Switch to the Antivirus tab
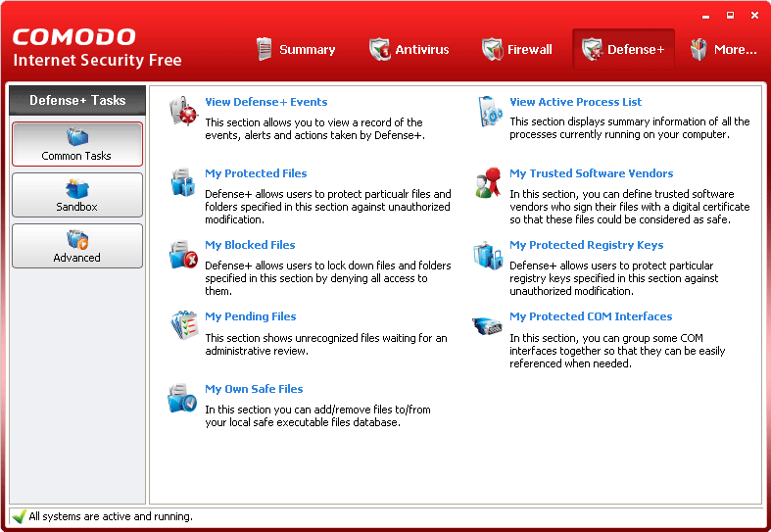771x532 pixels. coord(410,49)
